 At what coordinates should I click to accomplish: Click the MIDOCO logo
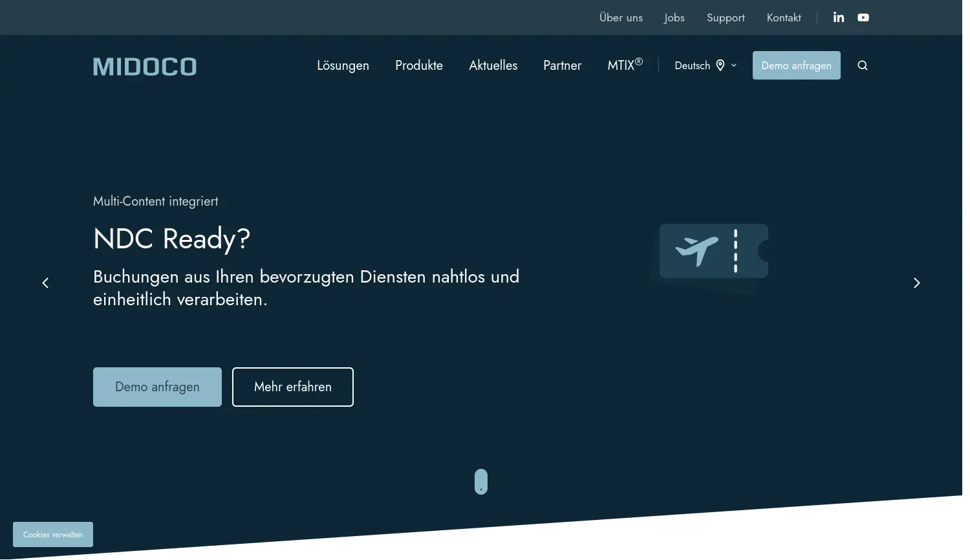coord(145,67)
